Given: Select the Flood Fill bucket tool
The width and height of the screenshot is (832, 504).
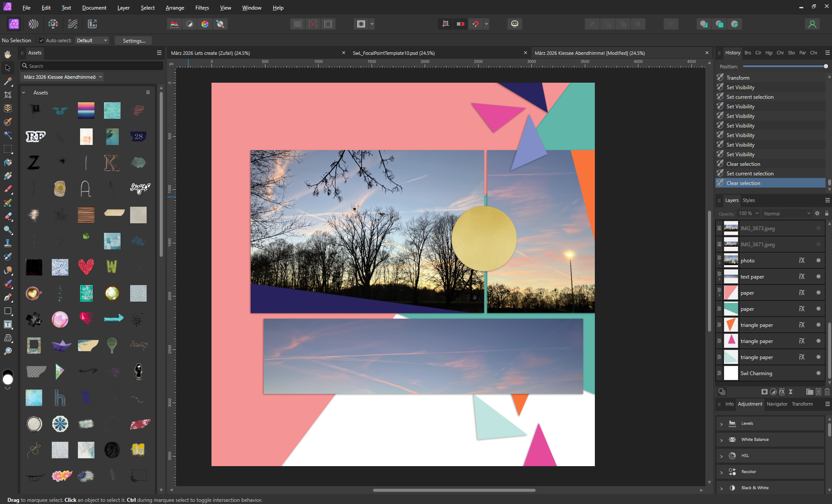Looking at the screenshot, I should 8,162.
